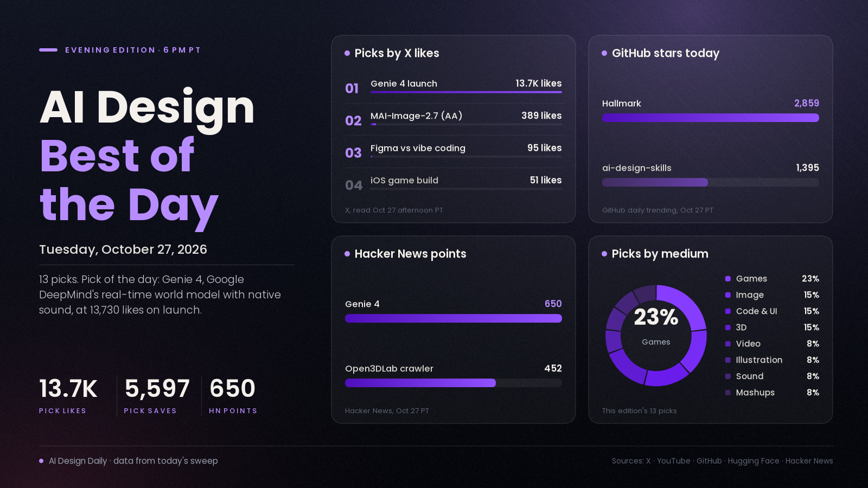The image size is (868, 488).
Task: Click 'YouTube' in the sources footer
Action: point(674,461)
